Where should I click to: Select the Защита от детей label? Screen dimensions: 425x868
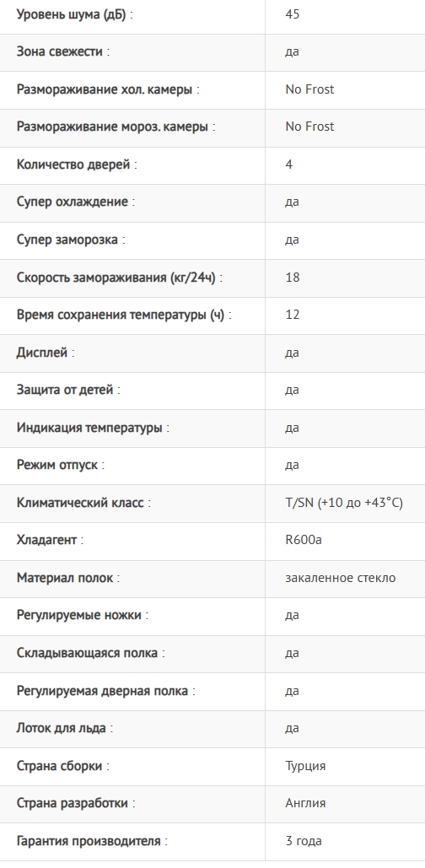point(68,390)
